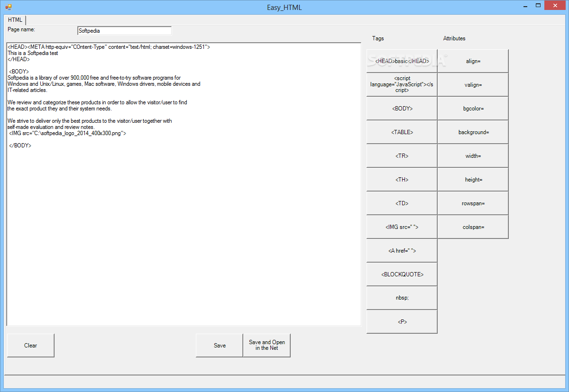Insert the <TABLE> tag
The width and height of the screenshot is (569, 392).
click(x=402, y=132)
